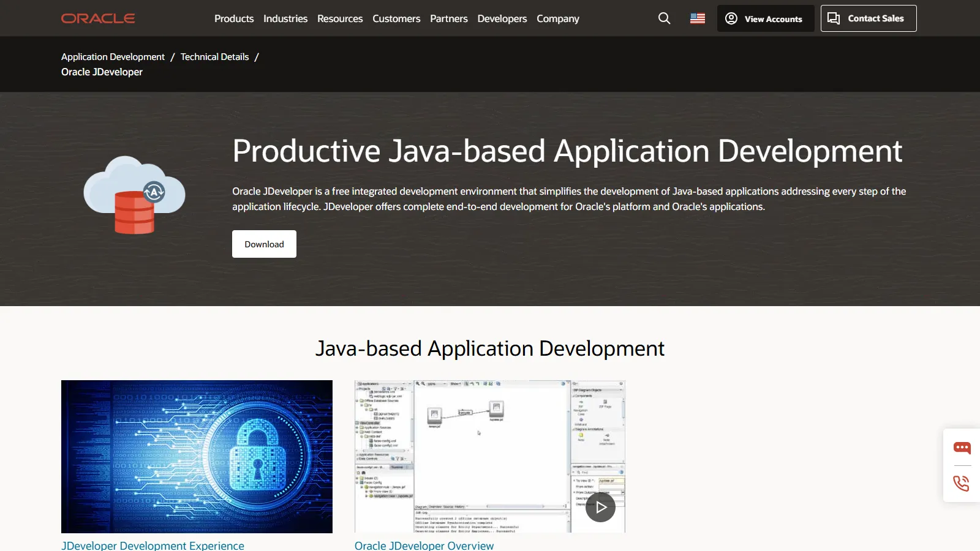
Task: Click the Download button
Action: pos(263,244)
